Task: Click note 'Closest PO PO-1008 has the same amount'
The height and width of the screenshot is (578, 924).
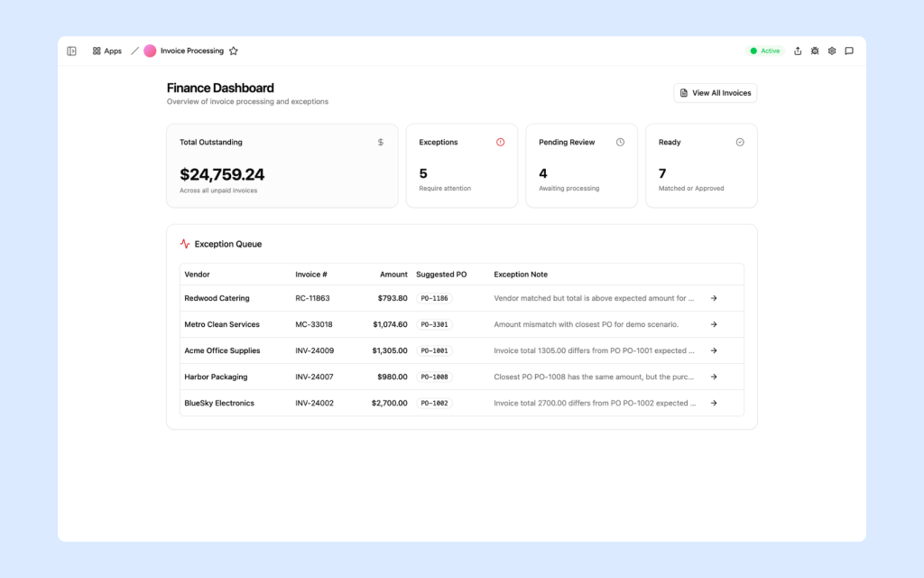Action: click(594, 377)
